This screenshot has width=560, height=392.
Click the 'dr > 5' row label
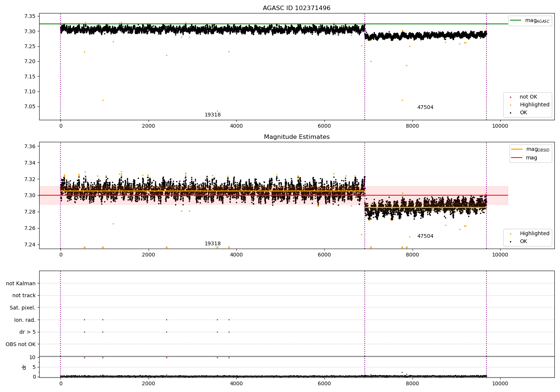[x=28, y=332]
